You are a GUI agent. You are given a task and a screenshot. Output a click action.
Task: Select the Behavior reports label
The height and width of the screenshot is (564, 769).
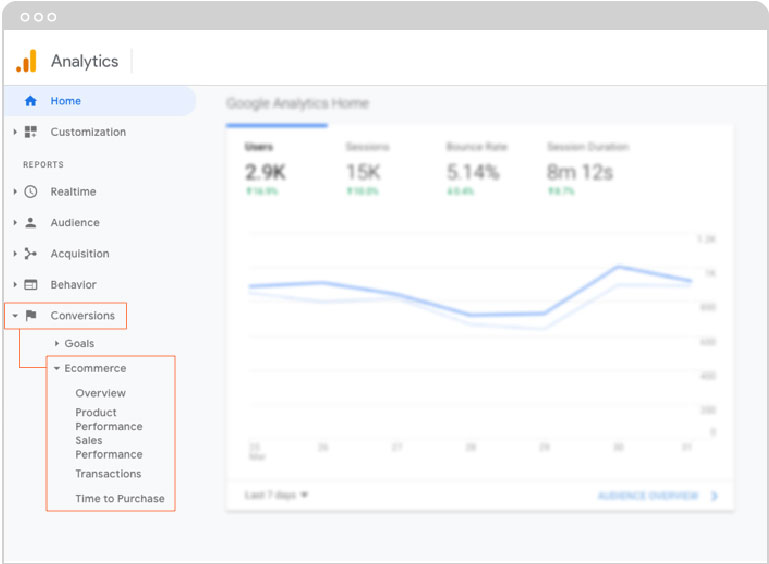(x=73, y=285)
